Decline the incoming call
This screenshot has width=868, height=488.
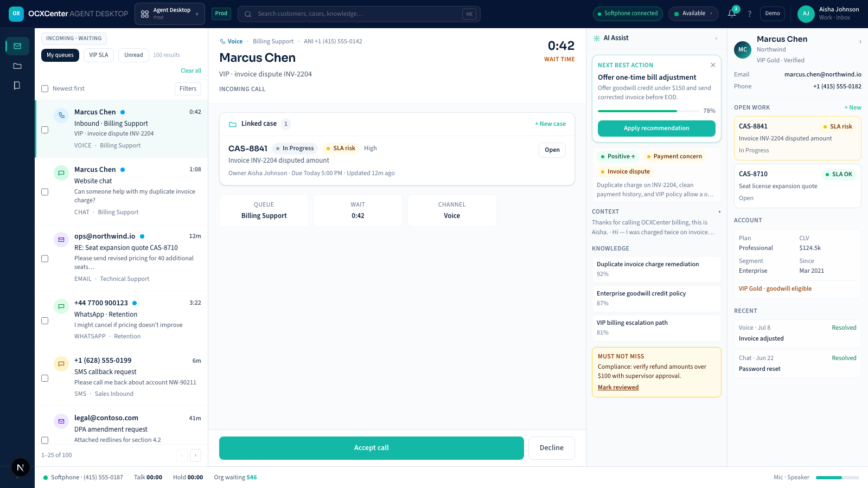coord(552,448)
